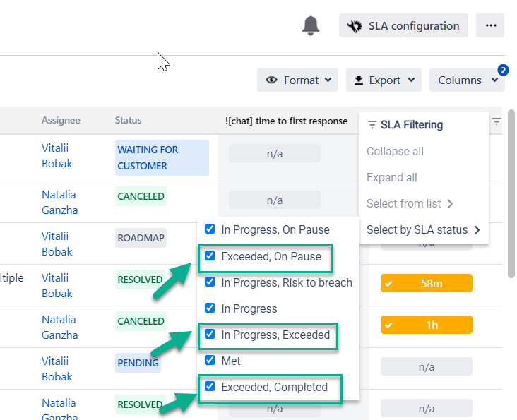Click the Assignee column header
This screenshot has height=420, width=517.
61,121
